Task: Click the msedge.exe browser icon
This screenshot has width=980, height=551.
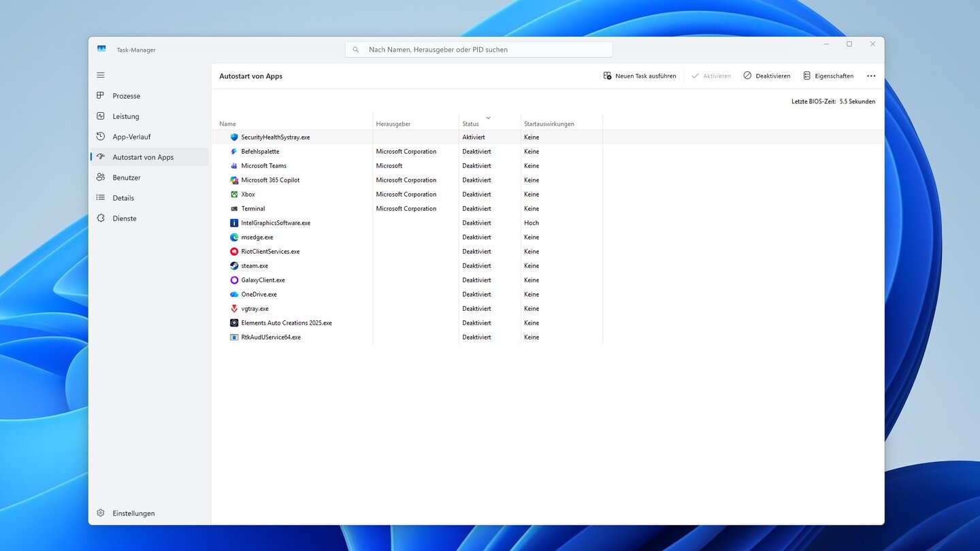Action: [x=234, y=237]
